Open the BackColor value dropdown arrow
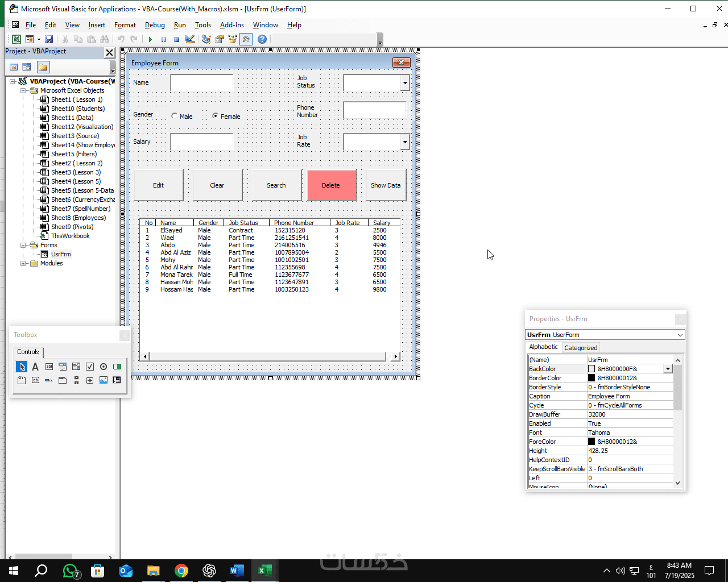 (668, 369)
